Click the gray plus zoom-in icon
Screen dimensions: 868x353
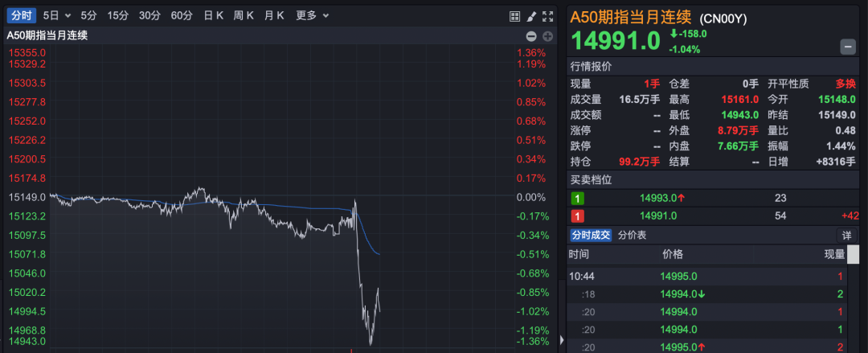point(547,36)
